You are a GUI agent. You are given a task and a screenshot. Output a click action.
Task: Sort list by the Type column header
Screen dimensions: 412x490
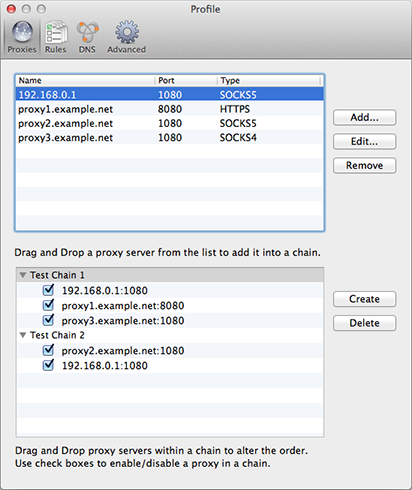(269, 80)
